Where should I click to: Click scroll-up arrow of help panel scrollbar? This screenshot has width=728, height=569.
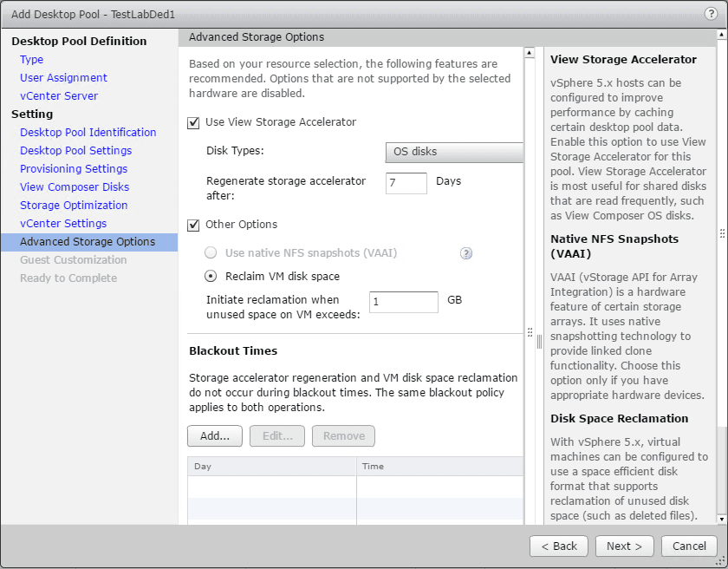pos(722,35)
